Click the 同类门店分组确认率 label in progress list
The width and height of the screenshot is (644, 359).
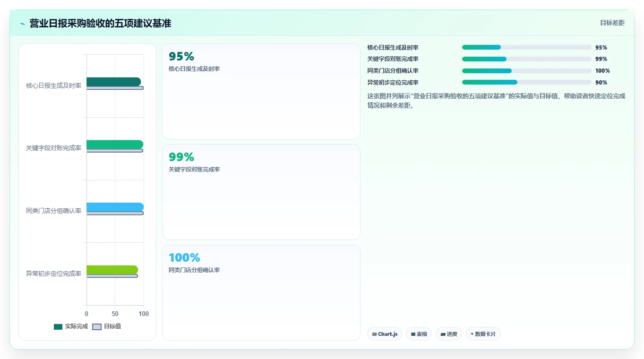tap(393, 71)
